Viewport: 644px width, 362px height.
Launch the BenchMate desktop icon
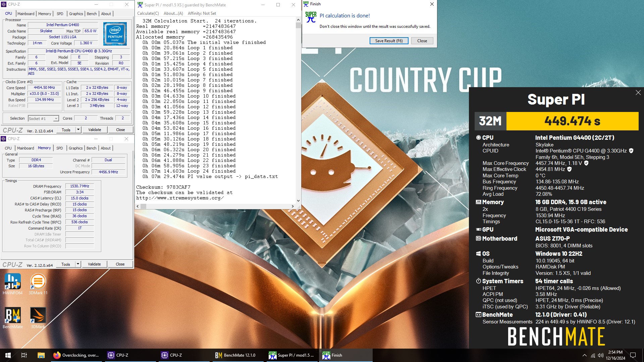coord(13,318)
